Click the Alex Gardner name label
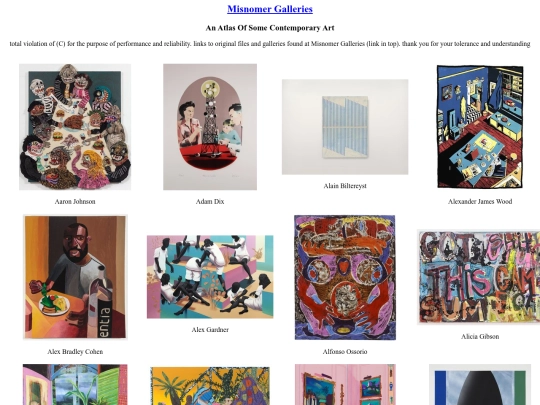Screen dimensions: 540x405 (210, 330)
